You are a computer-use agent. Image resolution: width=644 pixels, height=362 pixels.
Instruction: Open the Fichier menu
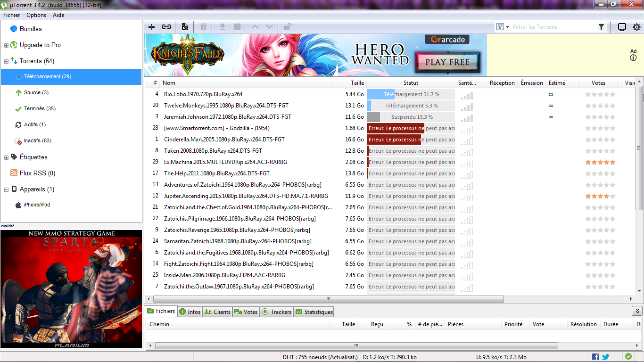click(12, 15)
